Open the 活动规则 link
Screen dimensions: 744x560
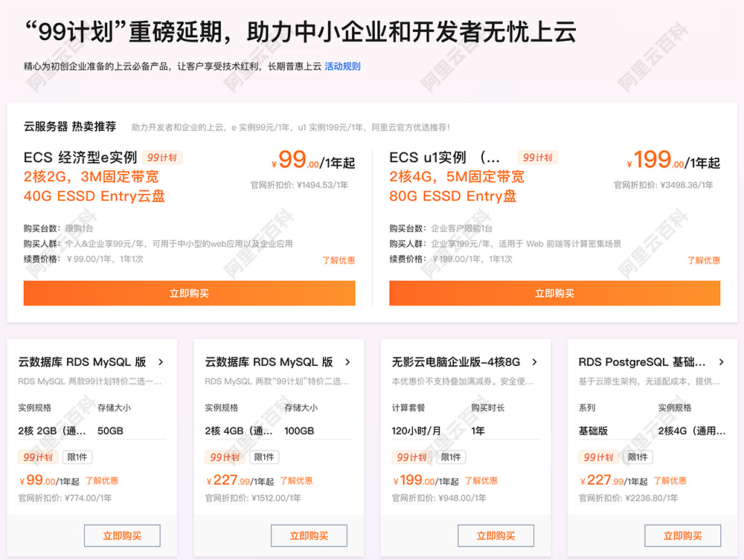tap(342, 66)
